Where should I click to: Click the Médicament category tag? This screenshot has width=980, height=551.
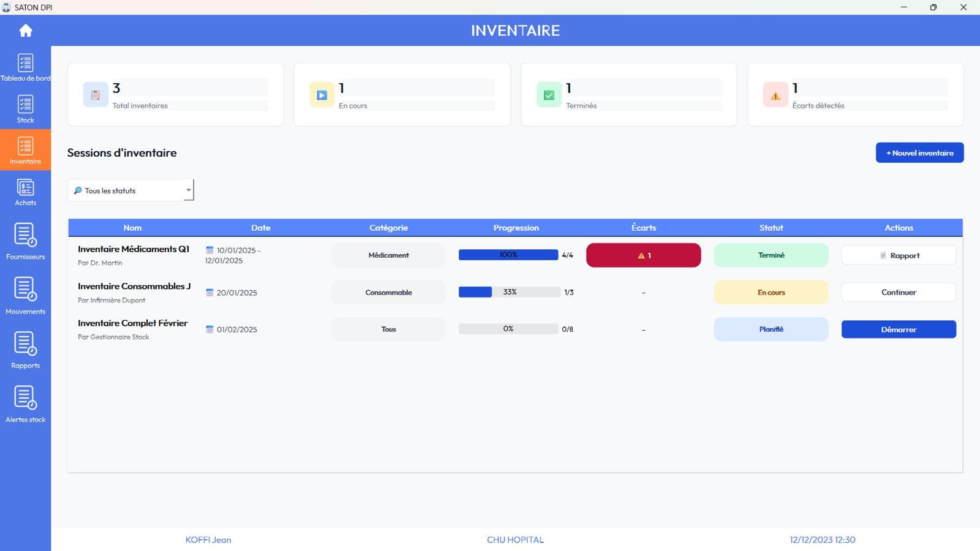[x=388, y=255]
